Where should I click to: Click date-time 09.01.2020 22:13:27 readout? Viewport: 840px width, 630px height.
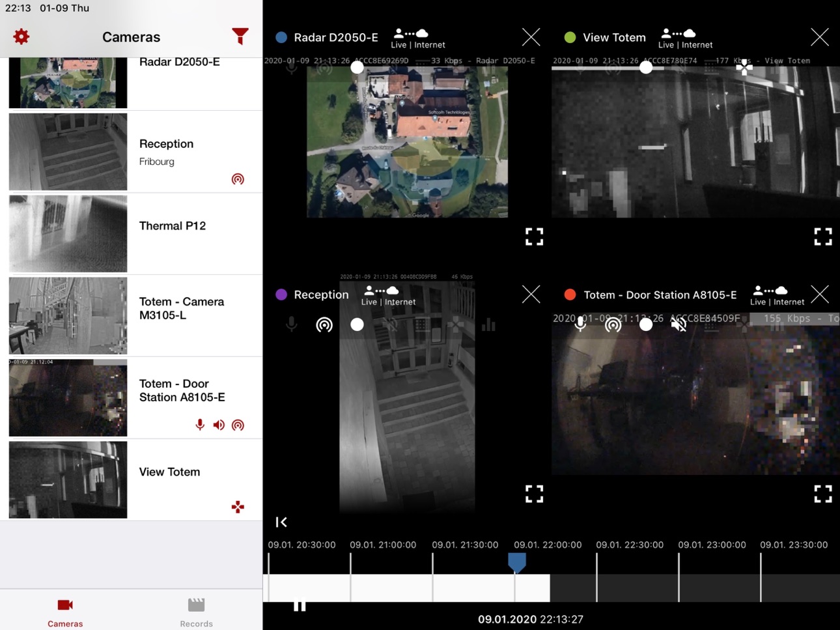[531, 619]
